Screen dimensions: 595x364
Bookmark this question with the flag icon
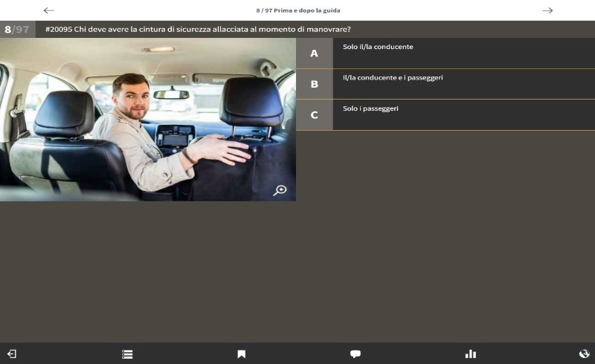[242, 354]
